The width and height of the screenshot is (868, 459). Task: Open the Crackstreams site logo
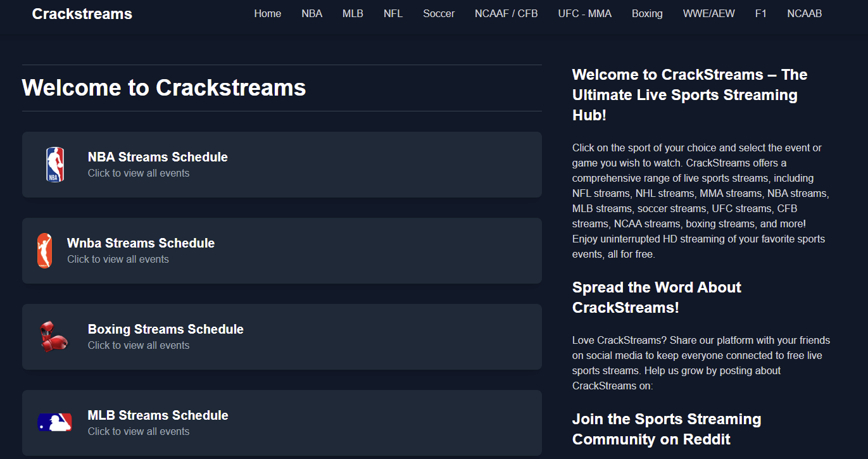[x=82, y=13]
